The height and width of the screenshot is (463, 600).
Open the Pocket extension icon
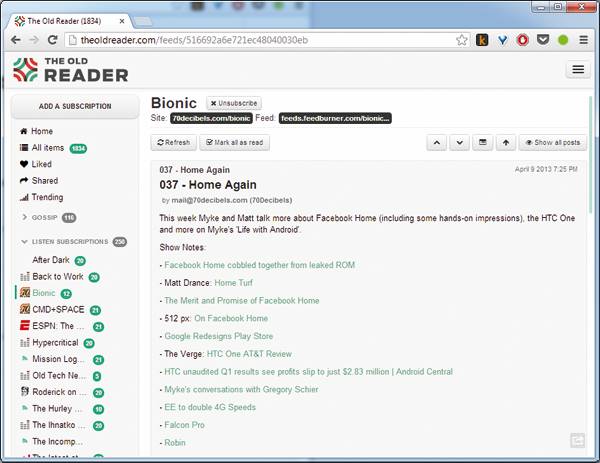tap(543, 40)
